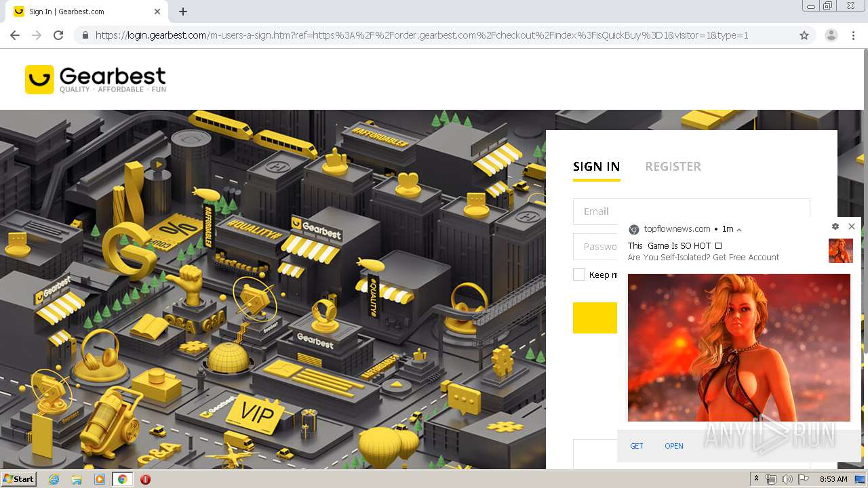This screenshot has height=488, width=868.
Task: Close the Sign In | Gearbest.com tab
Action: (157, 12)
